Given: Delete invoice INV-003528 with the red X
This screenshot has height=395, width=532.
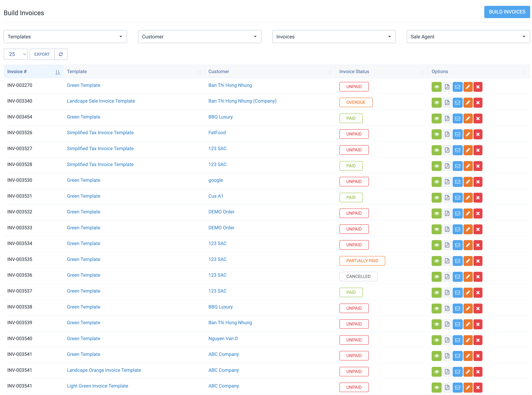Looking at the screenshot, I should pos(478,166).
